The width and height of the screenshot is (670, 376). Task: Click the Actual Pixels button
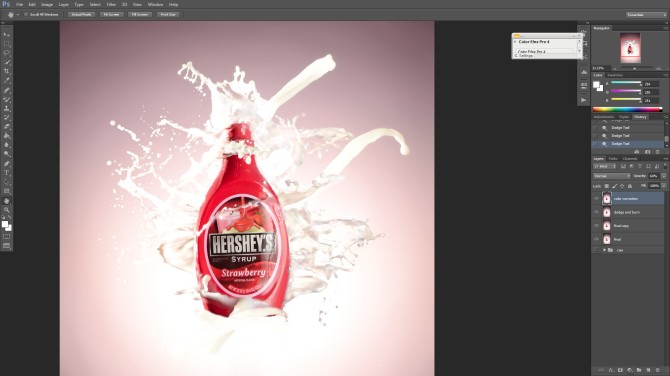pyautogui.click(x=81, y=15)
